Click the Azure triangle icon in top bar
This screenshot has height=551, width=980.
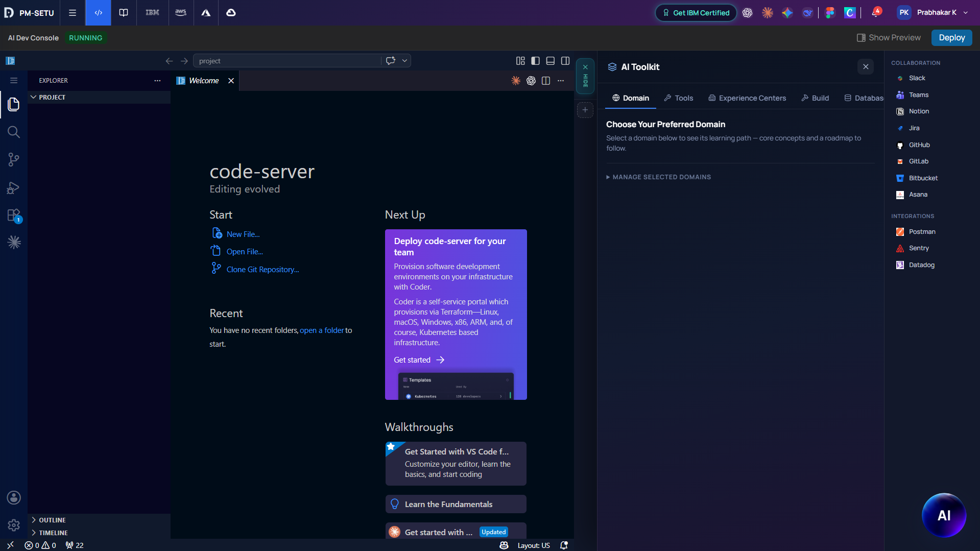click(x=206, y=13)
